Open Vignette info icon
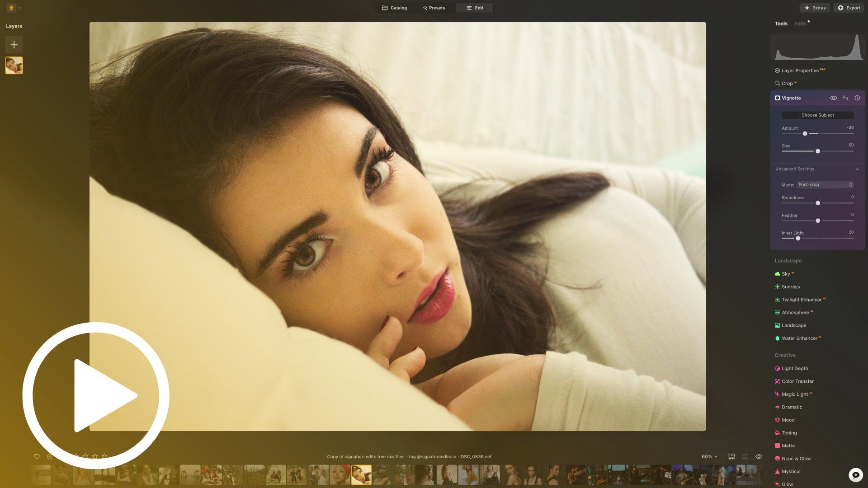This screenshot has height=488, width=868. coord(857,98)
